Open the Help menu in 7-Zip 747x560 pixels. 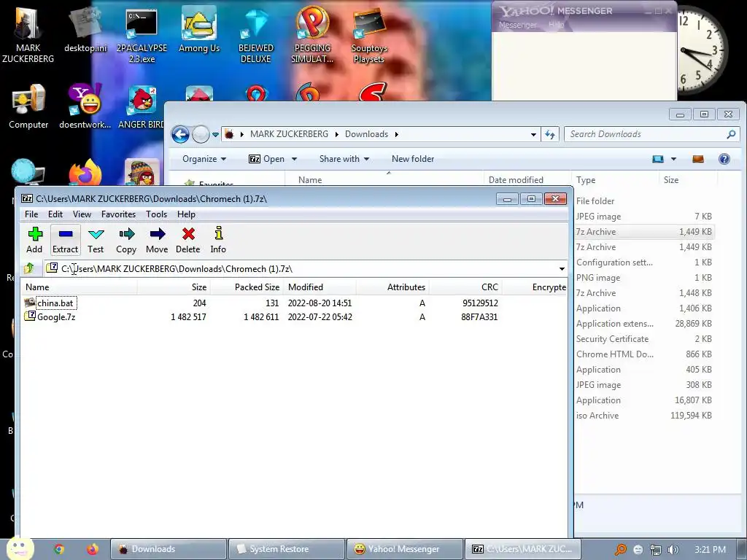tap(186, 214)
